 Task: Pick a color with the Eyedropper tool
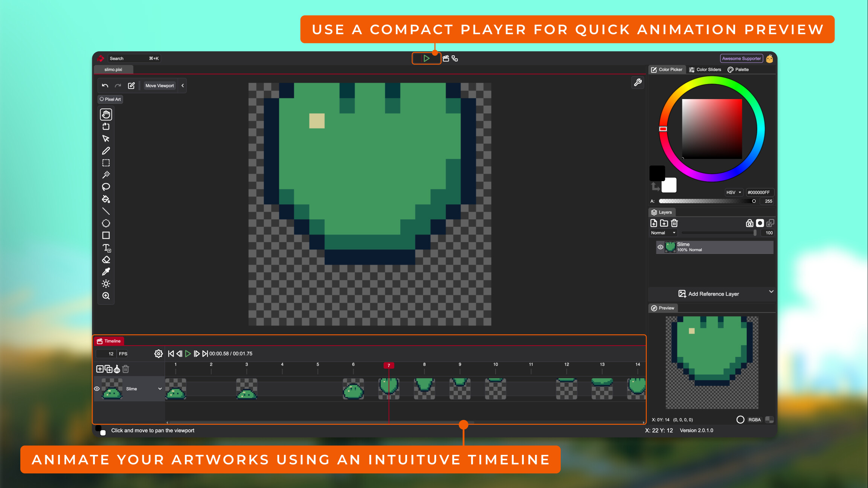pos(106,271)
